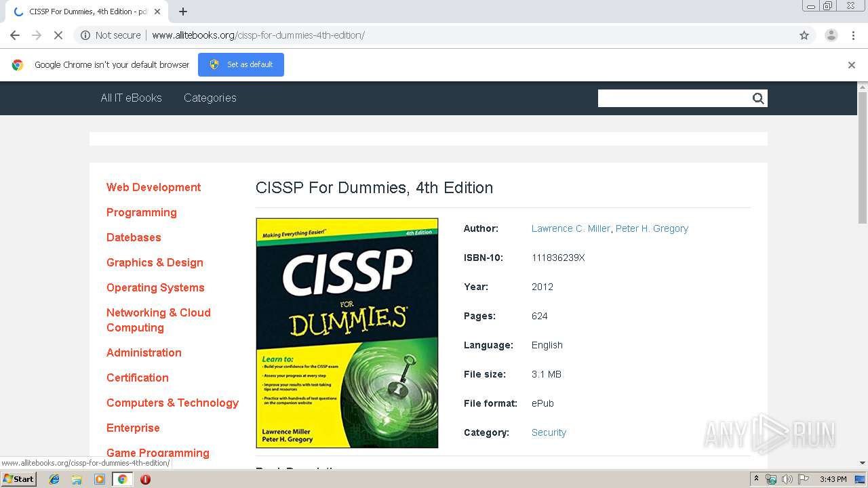The image size is (868, 488).
Task: Show hidden system tray icons
Action: click(x=756, y=479)
